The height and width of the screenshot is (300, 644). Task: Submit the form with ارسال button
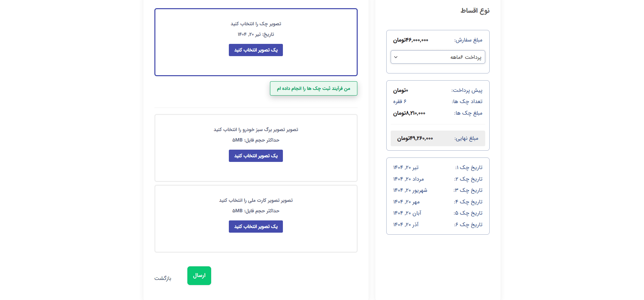199,276
